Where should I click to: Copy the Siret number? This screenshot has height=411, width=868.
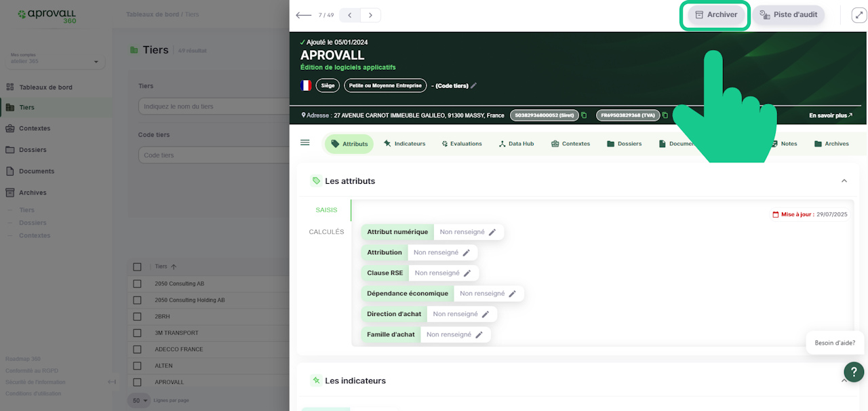[x=584, y=115]
